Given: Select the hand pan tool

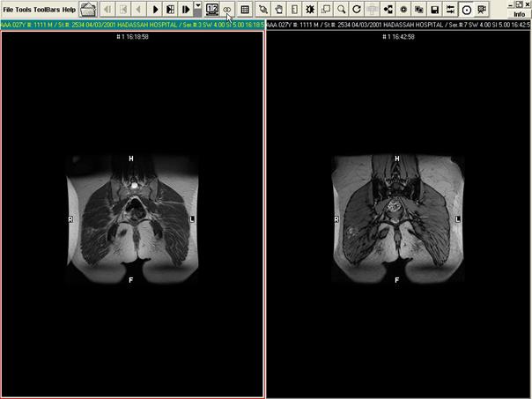Looking at the screenshot, I should pyautogui.click(x=278, y=9).
